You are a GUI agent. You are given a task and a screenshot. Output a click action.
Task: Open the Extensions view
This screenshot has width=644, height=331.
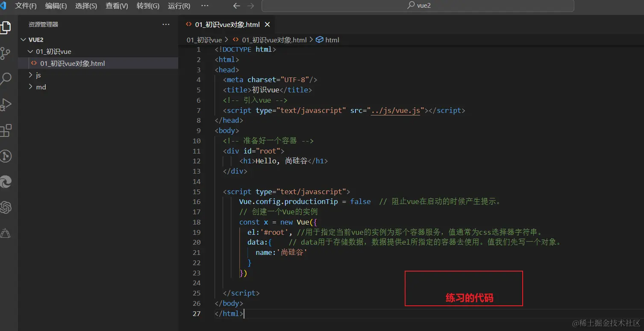pyautogui.click(x=5, y=130)
